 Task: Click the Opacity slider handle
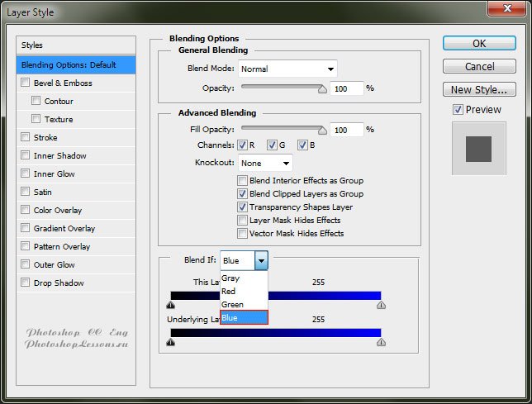(322, 87)
